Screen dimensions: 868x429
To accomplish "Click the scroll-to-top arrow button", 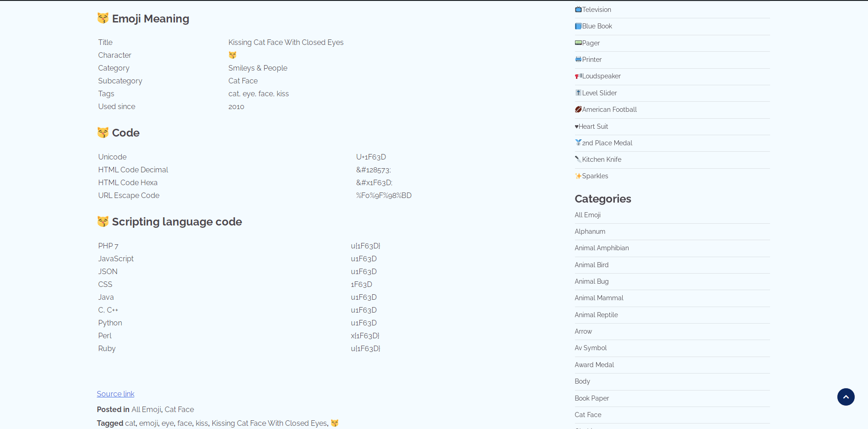I will 846,397.
